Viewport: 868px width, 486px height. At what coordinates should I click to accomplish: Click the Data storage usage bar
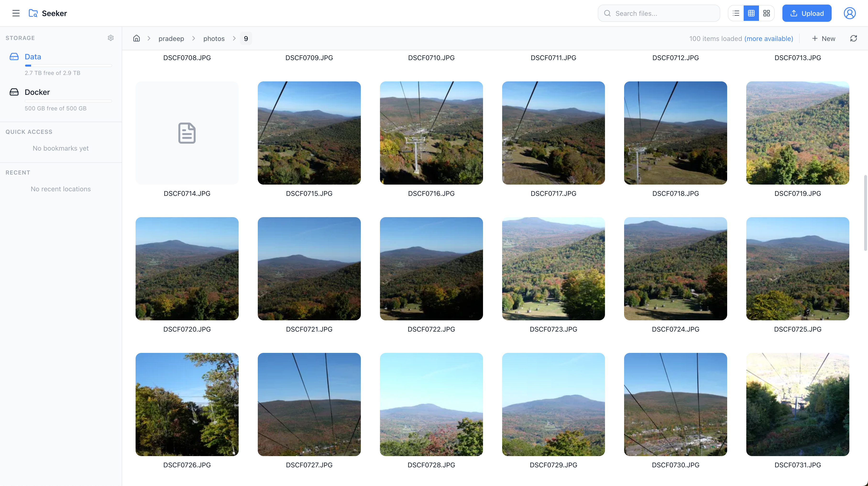click(x=68, y=65)
